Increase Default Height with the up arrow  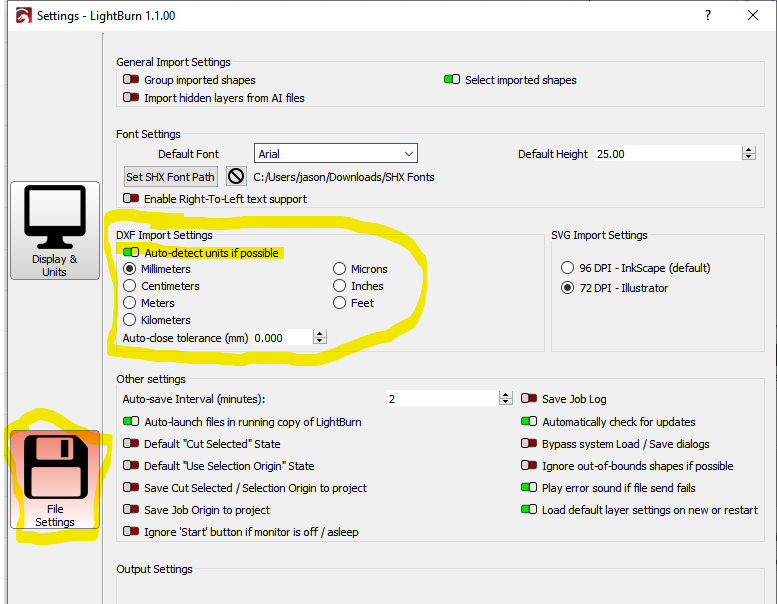point(749,150)
